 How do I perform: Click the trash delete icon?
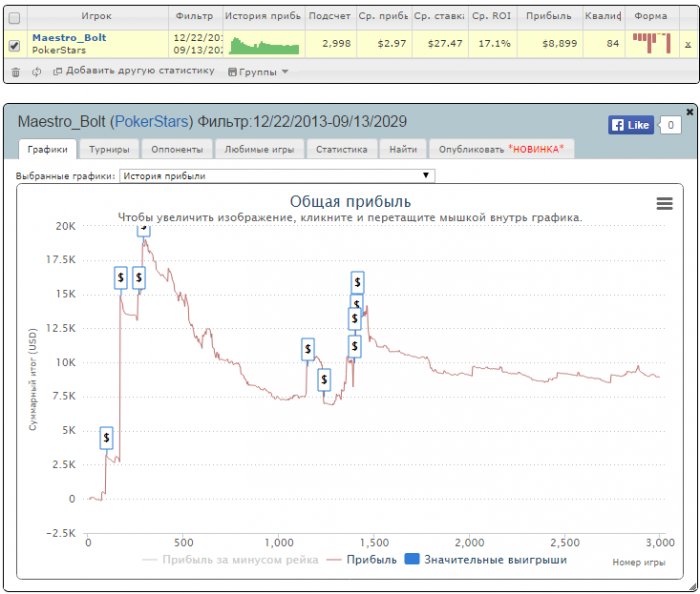click(x=15, y=72)
